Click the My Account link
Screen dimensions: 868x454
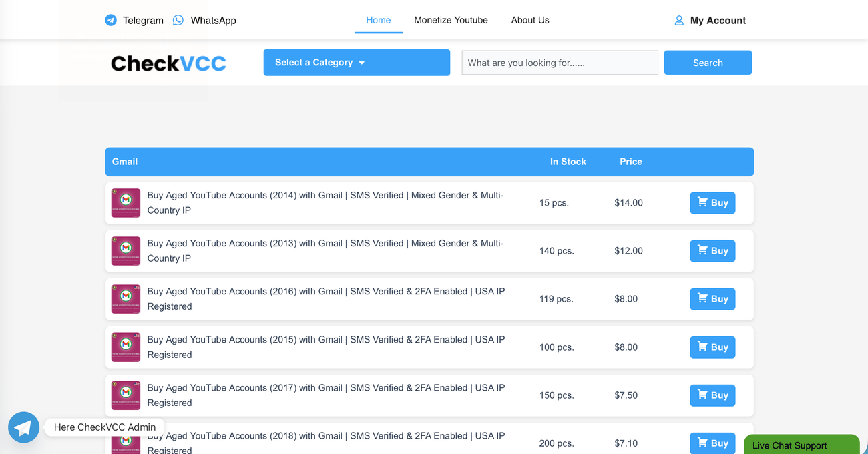718,21
